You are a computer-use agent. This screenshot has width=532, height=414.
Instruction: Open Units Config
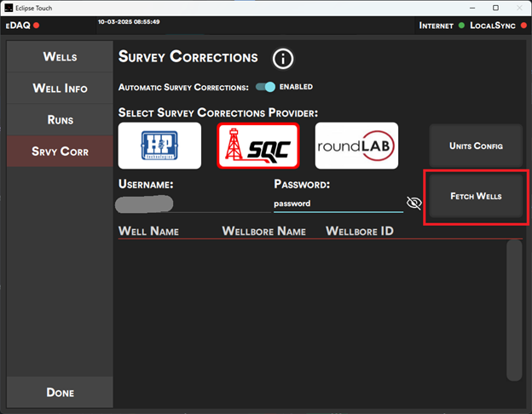476,146
